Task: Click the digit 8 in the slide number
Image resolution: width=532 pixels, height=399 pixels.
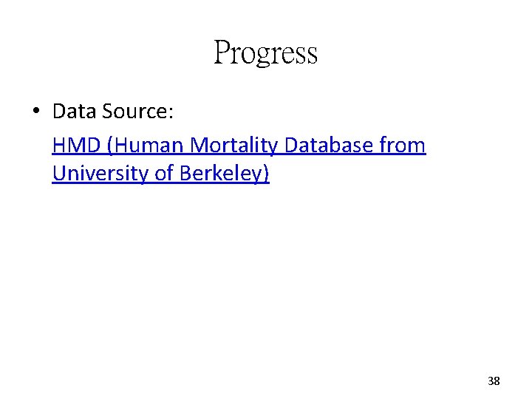Action: coord(497,381)
